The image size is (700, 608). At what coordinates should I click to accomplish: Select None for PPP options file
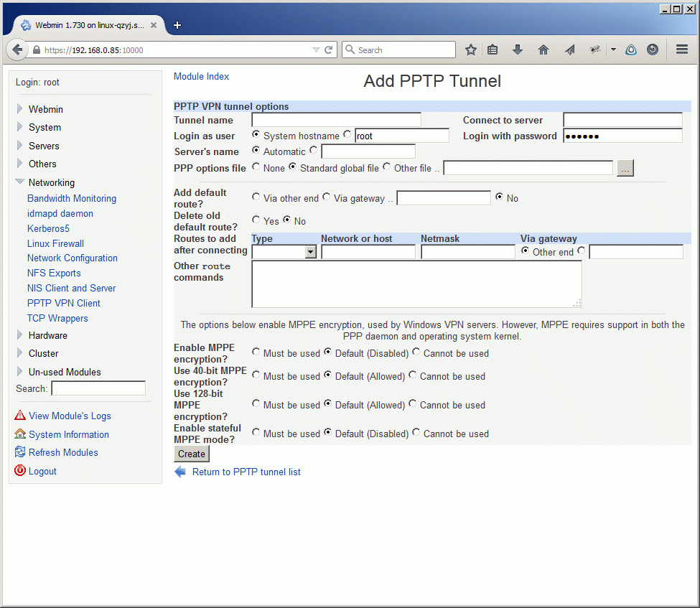click(256, 167)
